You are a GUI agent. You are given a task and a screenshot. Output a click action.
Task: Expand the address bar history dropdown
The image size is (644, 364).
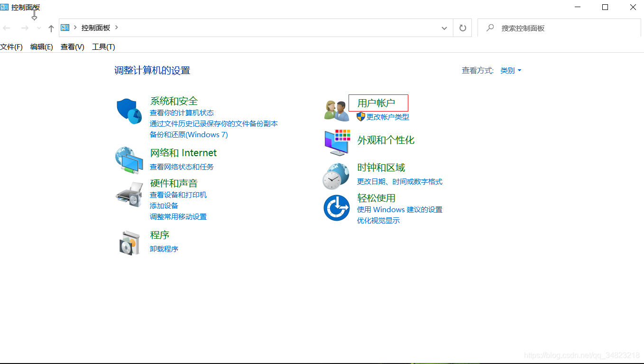[x=444, y=28]
